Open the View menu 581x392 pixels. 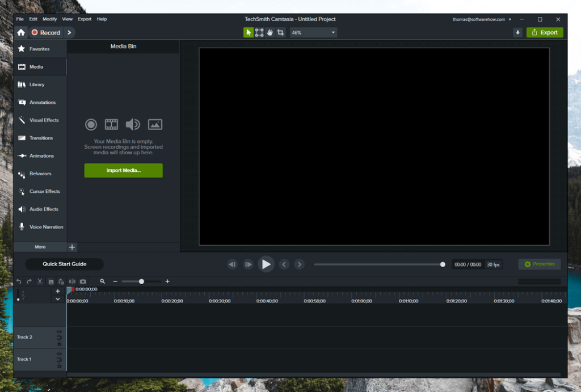(x=67, y=19)
